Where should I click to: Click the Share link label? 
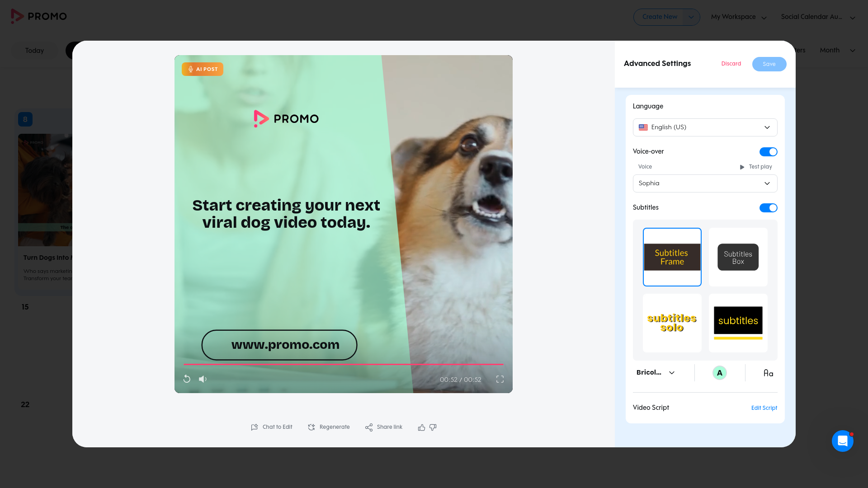point(389,427)
